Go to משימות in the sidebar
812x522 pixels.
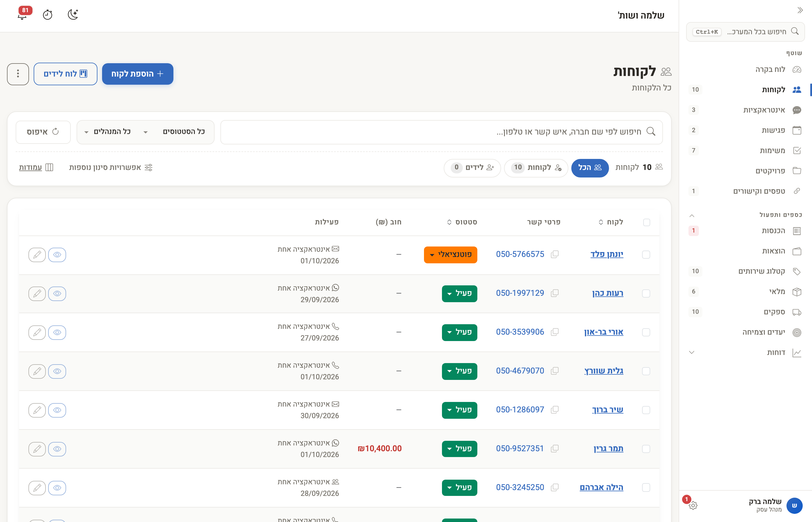click(x=745, y=151)
